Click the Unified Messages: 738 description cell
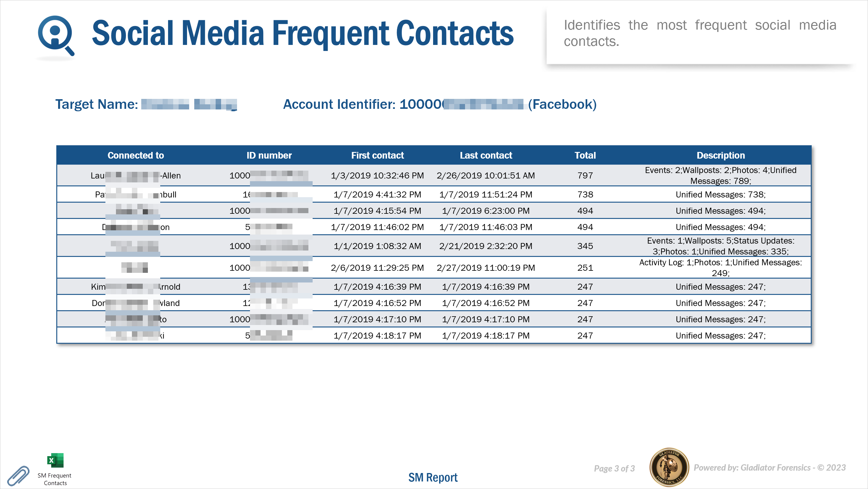 pyautogui.click(x=720, y=194)
